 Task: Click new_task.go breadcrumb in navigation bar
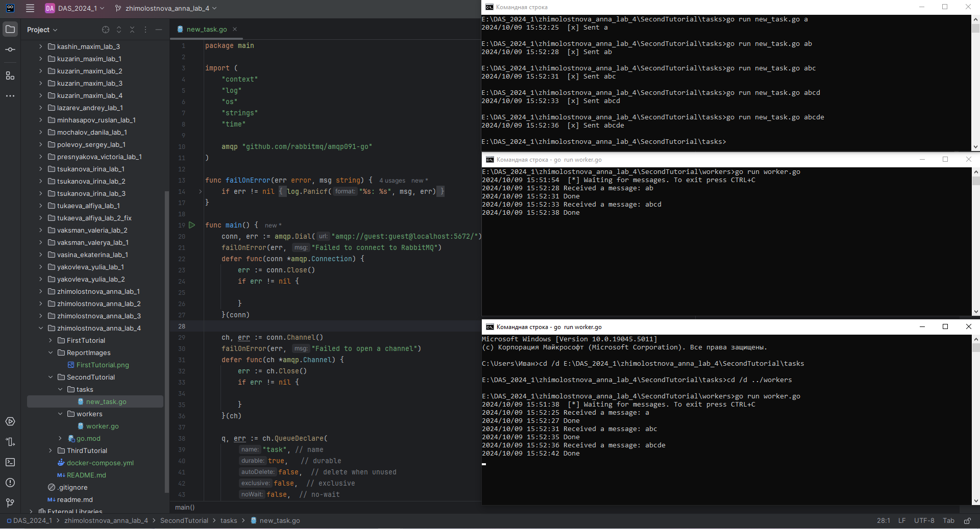[279, 521]
